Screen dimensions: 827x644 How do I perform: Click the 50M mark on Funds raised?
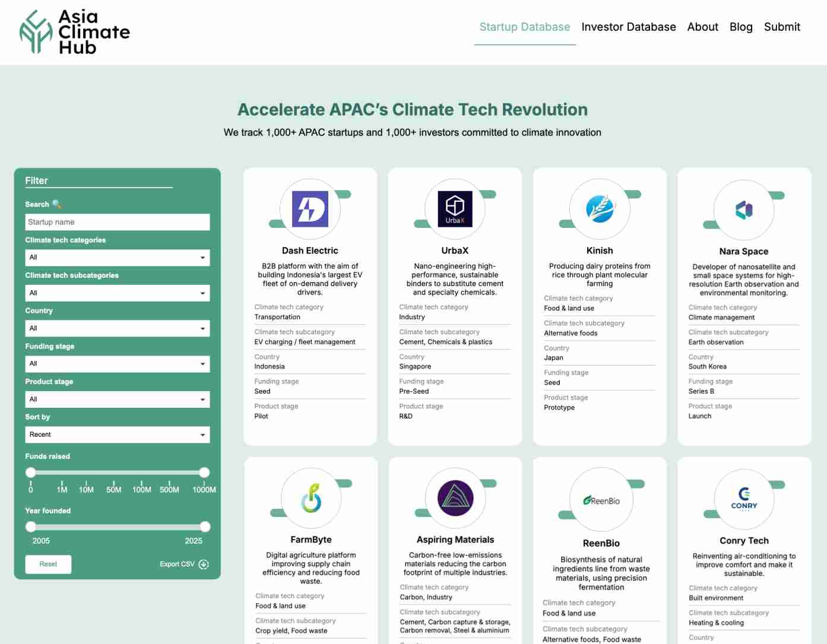[114, 490]
